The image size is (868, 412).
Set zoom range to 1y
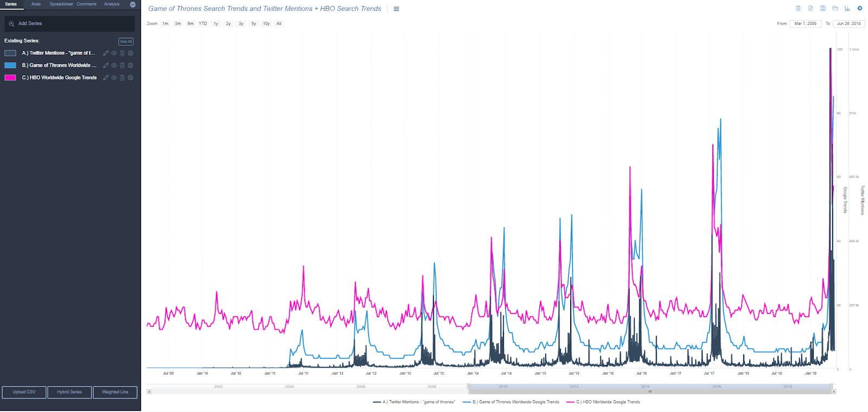[216, 24]
